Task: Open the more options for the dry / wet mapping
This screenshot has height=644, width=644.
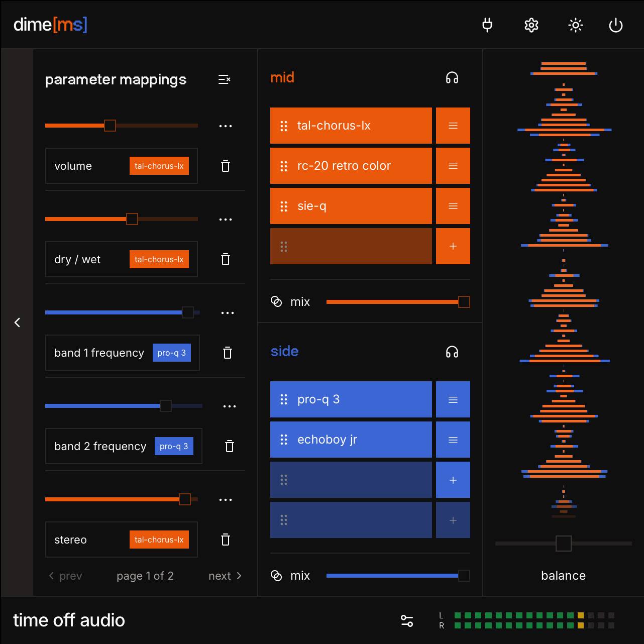Action: [x=226, y=220]
